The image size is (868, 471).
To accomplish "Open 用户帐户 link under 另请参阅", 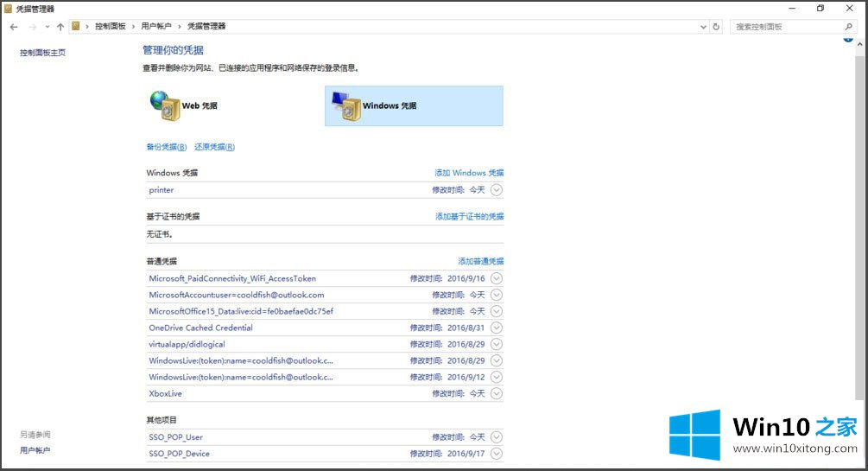I will (35, 450).
